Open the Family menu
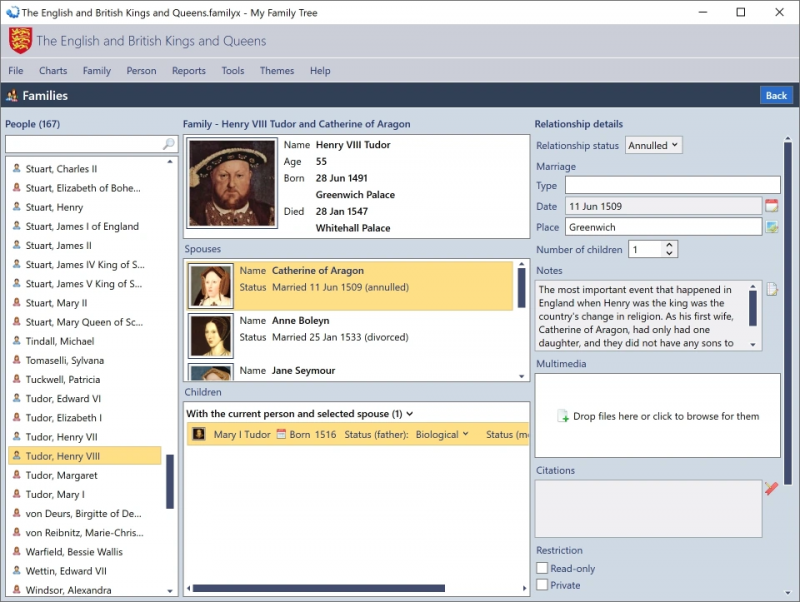Screen dimensions: 800x602 [97, 70]
